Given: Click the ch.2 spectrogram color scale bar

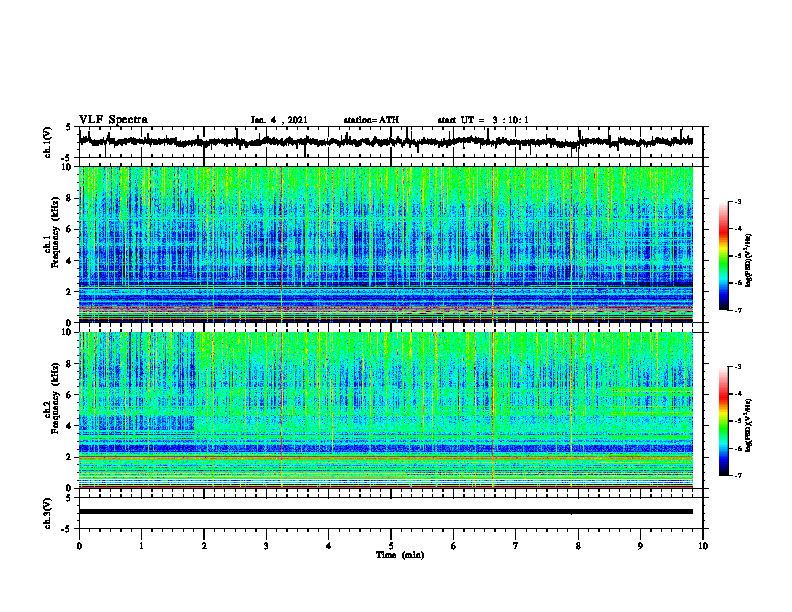Looking at the screenshot, I should coord(723,421).
